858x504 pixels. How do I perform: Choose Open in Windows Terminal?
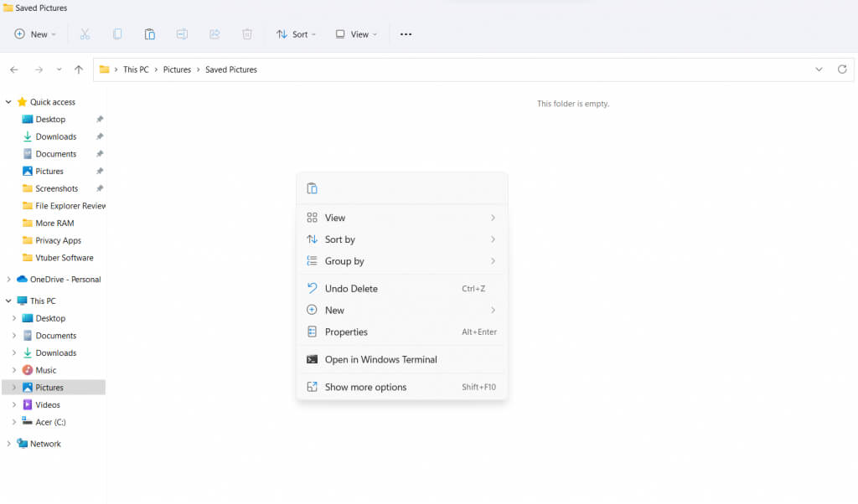[x=380, y=360]
